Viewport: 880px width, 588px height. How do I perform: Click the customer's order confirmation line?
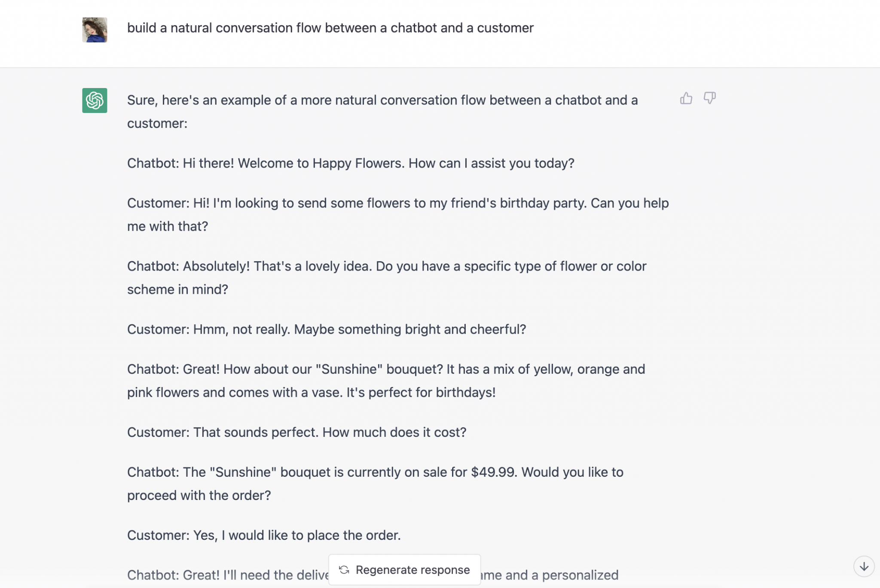[x=263, y=535]
